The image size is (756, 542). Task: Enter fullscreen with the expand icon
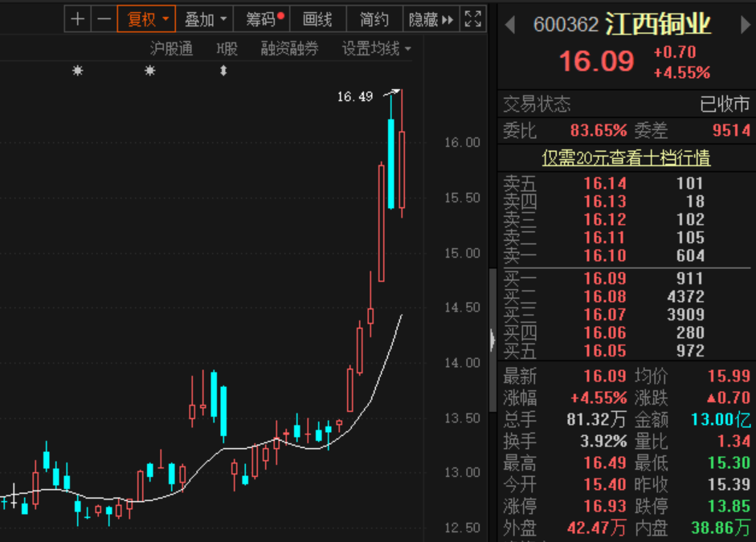click(473, 19)
